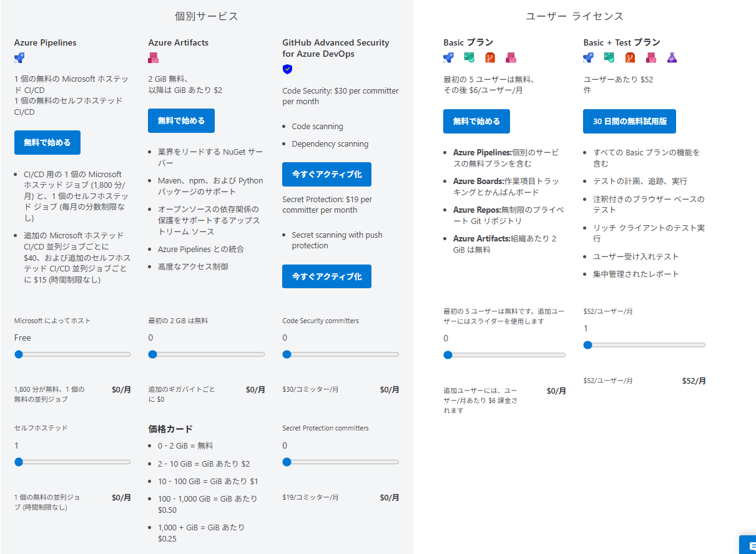
Task: Click the GitHub Advanced Security shield icon
Action: [287, 69]
